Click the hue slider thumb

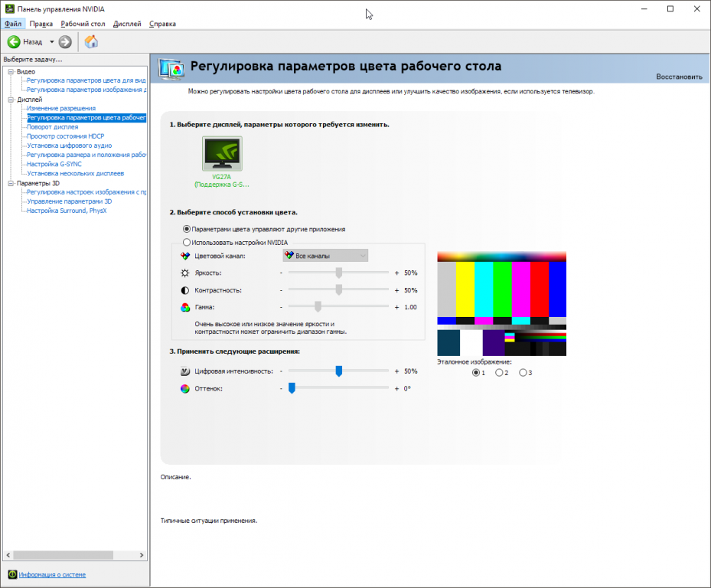292,388
